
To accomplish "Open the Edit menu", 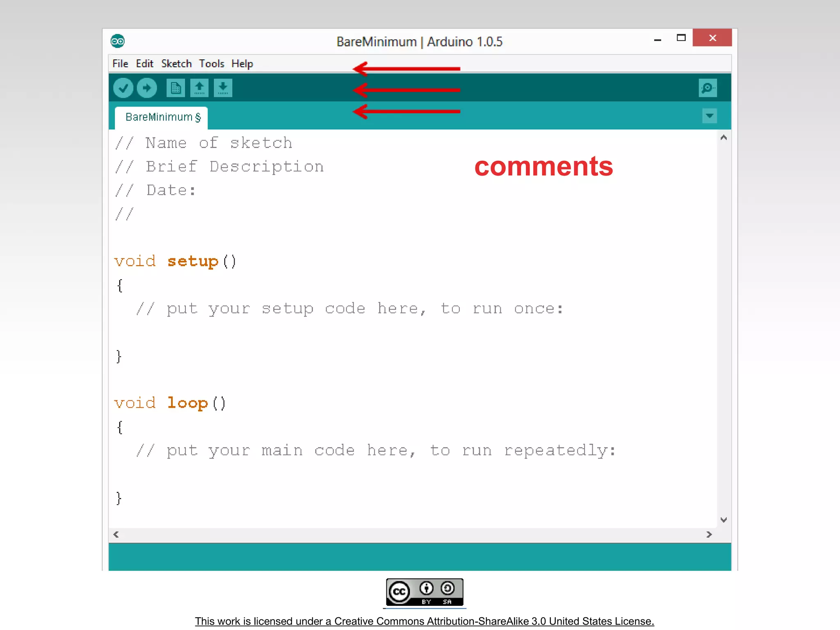I will click(x=144, y=64).
